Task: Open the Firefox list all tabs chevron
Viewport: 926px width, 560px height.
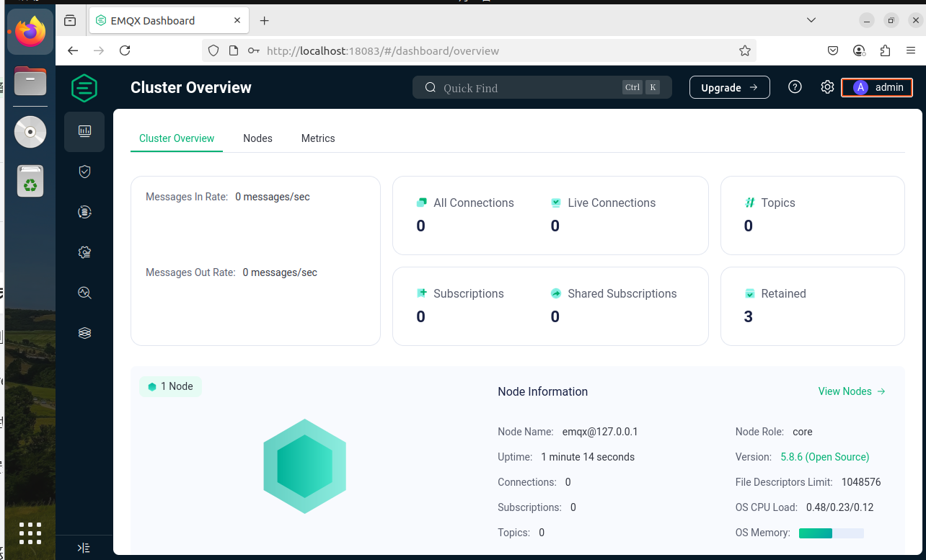Action: 812,20
